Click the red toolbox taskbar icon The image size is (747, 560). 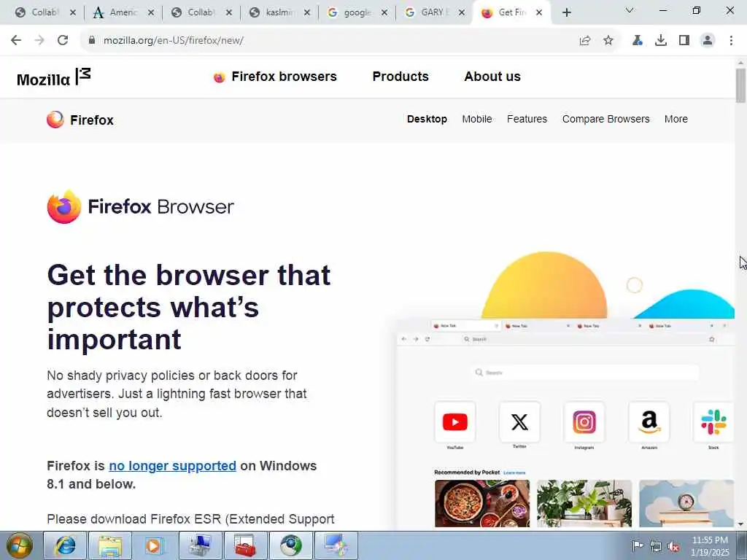(x=245, y=545)
